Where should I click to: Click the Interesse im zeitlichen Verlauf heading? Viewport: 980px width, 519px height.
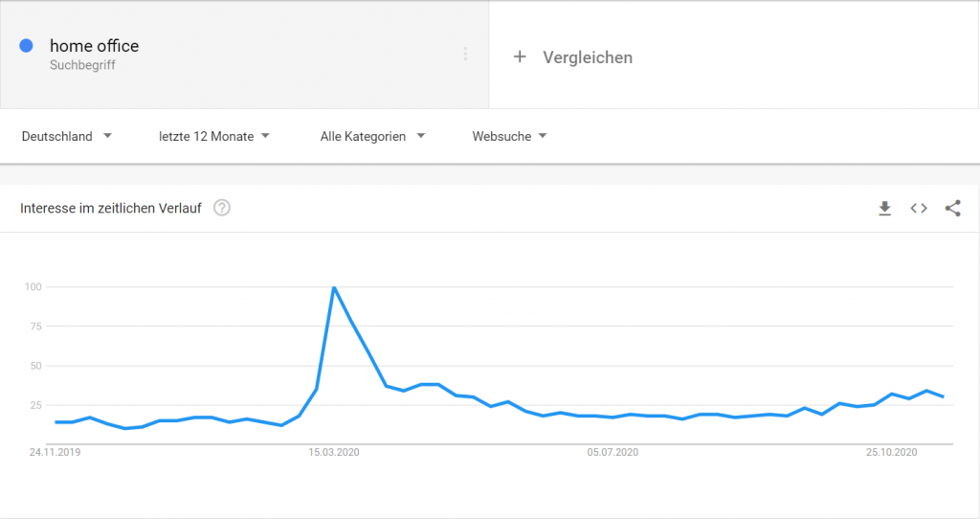(x=111, y=208)
